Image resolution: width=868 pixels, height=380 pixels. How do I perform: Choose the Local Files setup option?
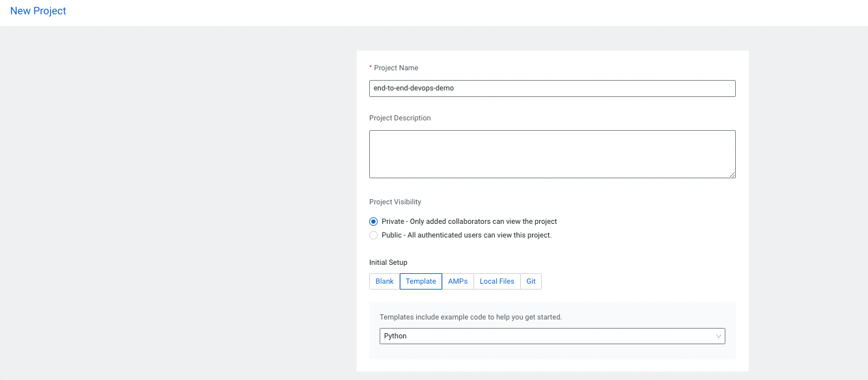pos(497,281)
